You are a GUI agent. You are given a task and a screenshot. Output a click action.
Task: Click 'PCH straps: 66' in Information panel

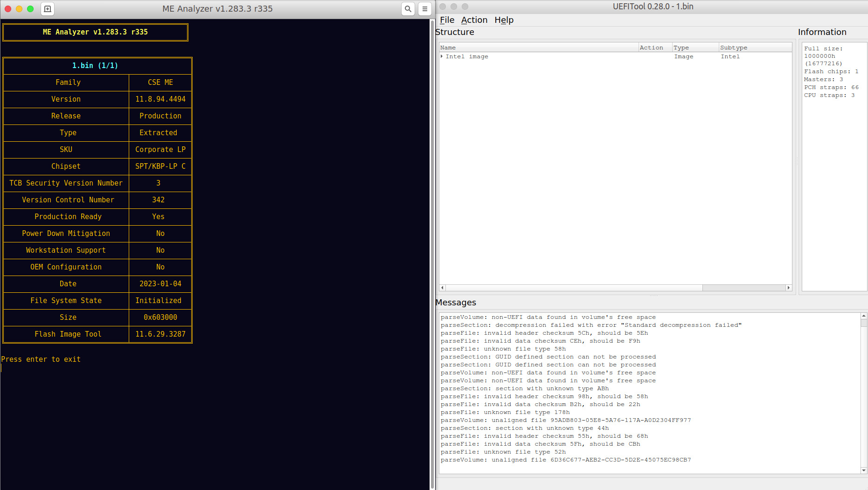tap(831, 87)
